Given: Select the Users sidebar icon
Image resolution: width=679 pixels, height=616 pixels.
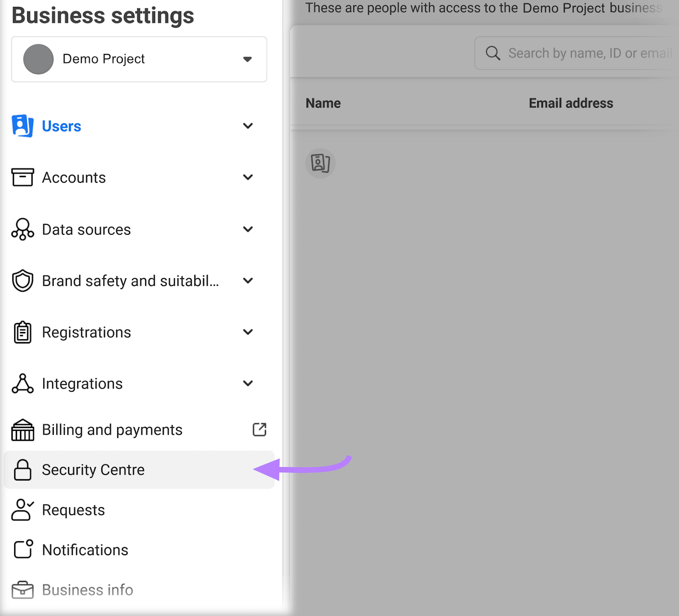Looking at the screenshot, I should coord(22,126).
